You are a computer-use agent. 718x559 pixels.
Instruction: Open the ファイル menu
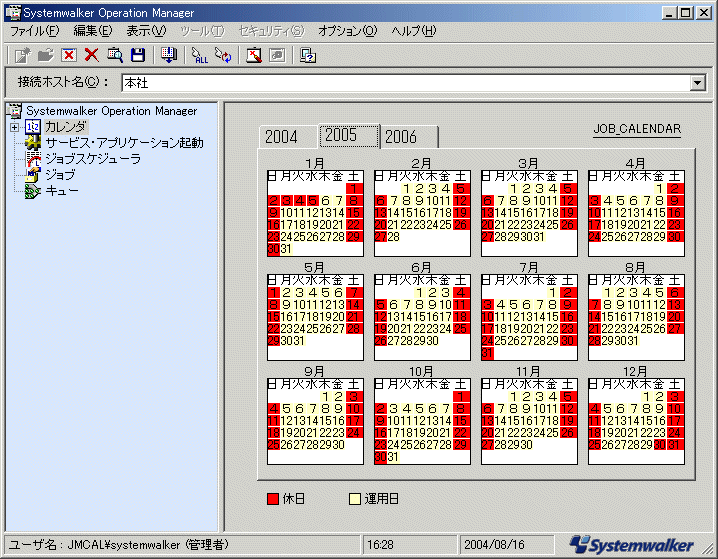(35, 31)
